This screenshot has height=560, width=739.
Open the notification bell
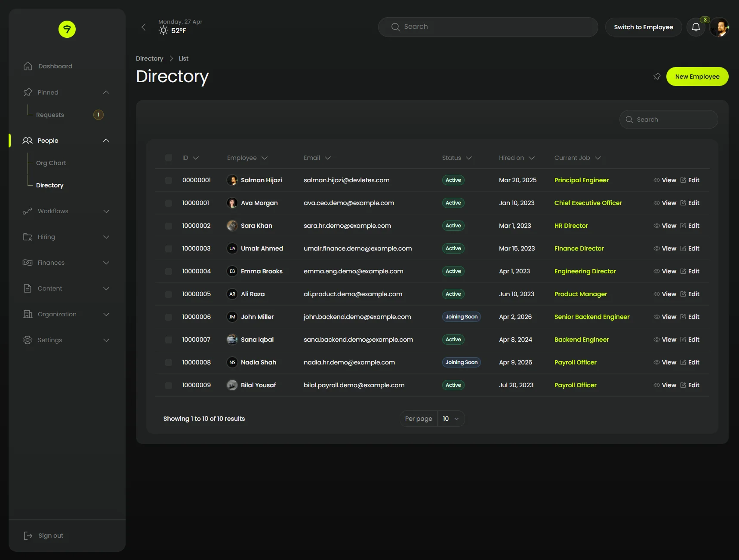696,27
